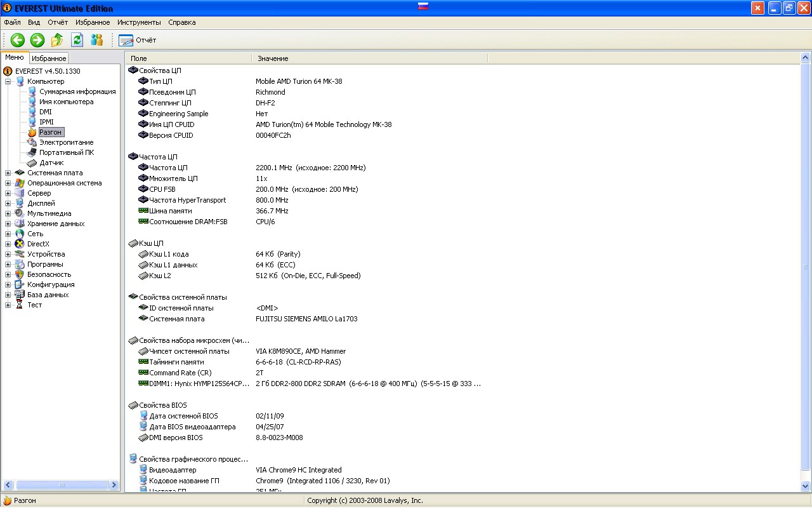The height and width of the screenshot is (508, 812).
Task: Click the Значение column header
Action: 369,58
